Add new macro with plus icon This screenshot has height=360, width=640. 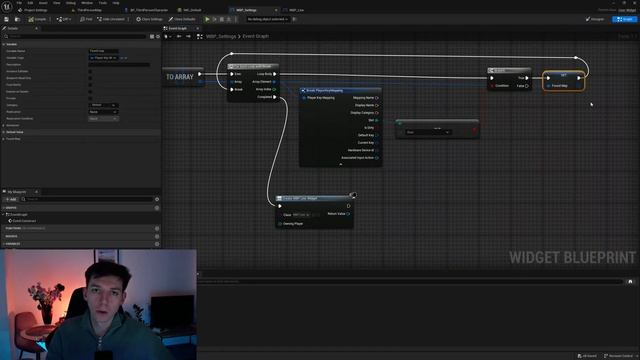[157, 236]
